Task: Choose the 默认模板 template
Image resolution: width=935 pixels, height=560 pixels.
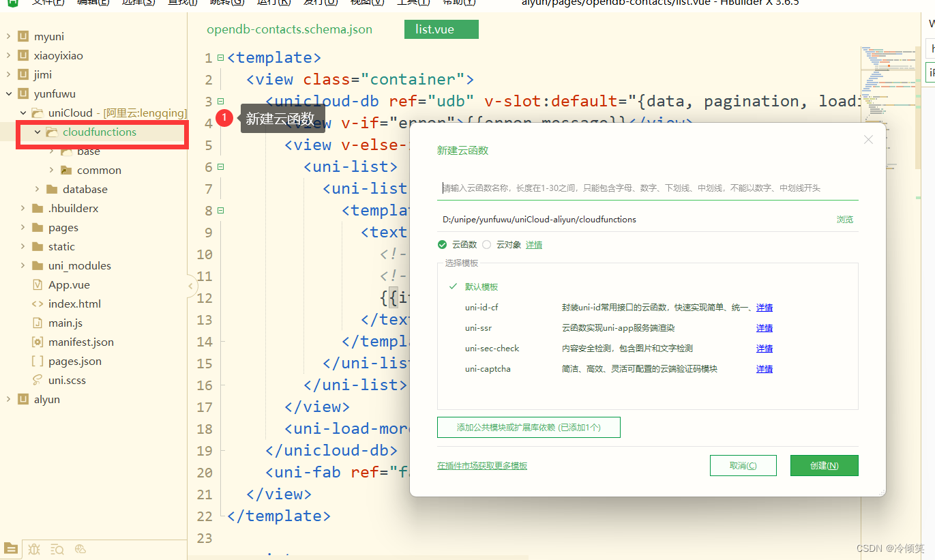Action: (x=481, y=286)
